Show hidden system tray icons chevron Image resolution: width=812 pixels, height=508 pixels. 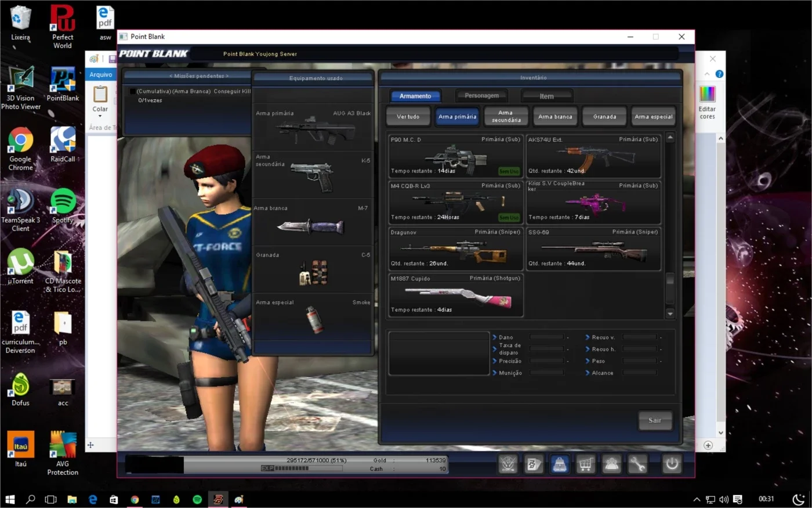697,499
